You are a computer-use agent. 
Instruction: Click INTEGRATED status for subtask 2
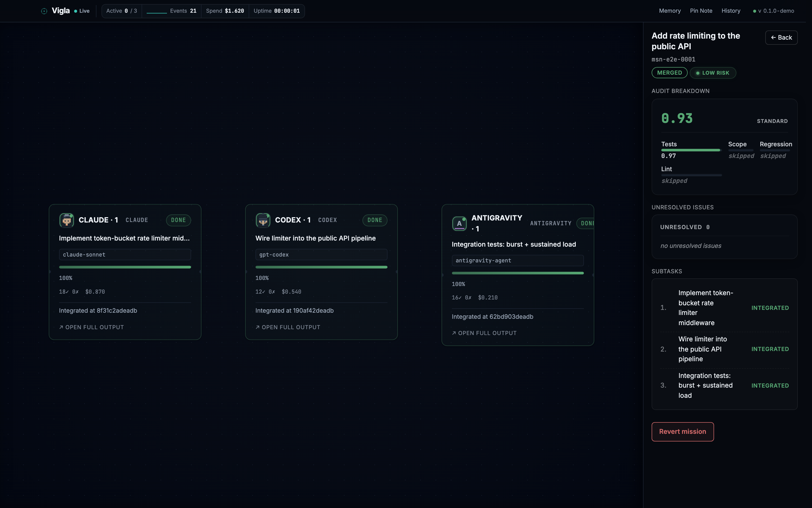pyautogui.click(x=770, y=350)
